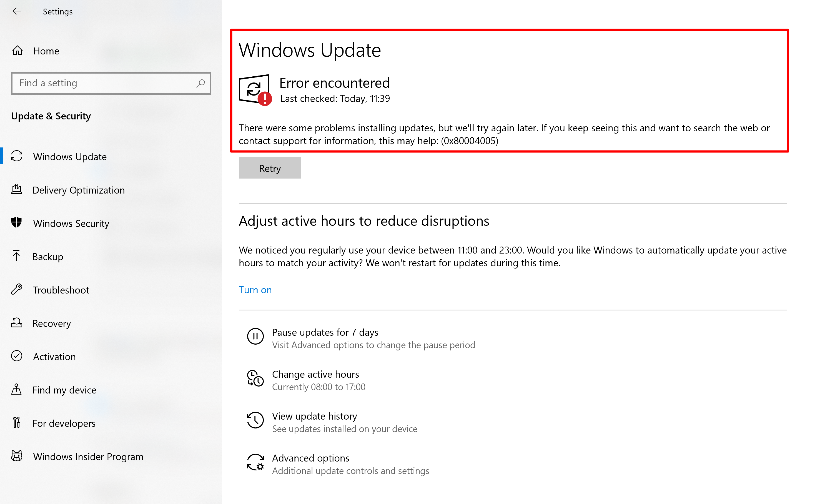The image size is (835, 504).
Task: Click the View update history clock icon
Action: point(255,420)
